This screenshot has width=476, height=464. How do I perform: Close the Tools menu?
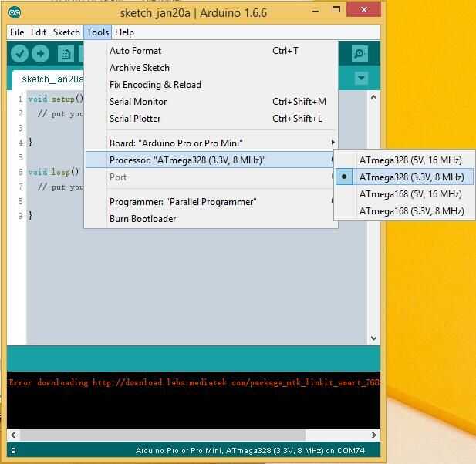98,32
